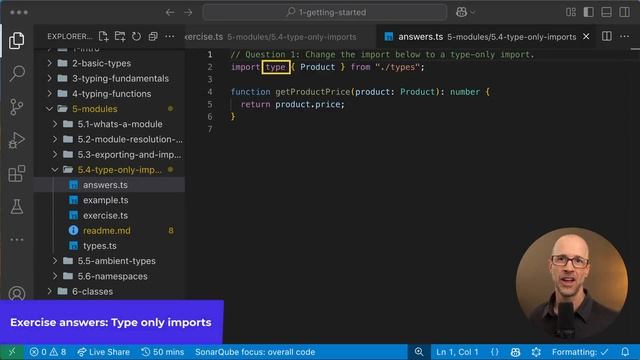640x360 pixels.
Task: Toggle bottom panel visibility
Action: tap(607, 12)
